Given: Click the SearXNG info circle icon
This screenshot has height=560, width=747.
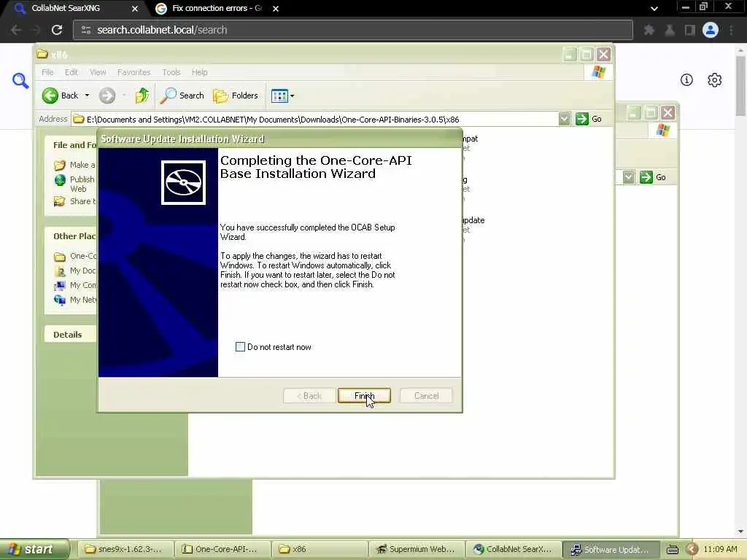Looking at the screenshot, I should tap(686, 79).
